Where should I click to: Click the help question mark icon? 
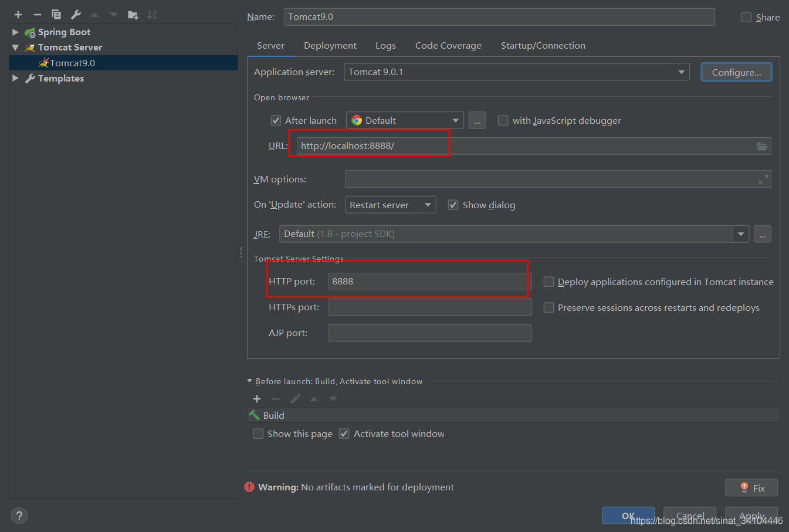pos(19,516)
